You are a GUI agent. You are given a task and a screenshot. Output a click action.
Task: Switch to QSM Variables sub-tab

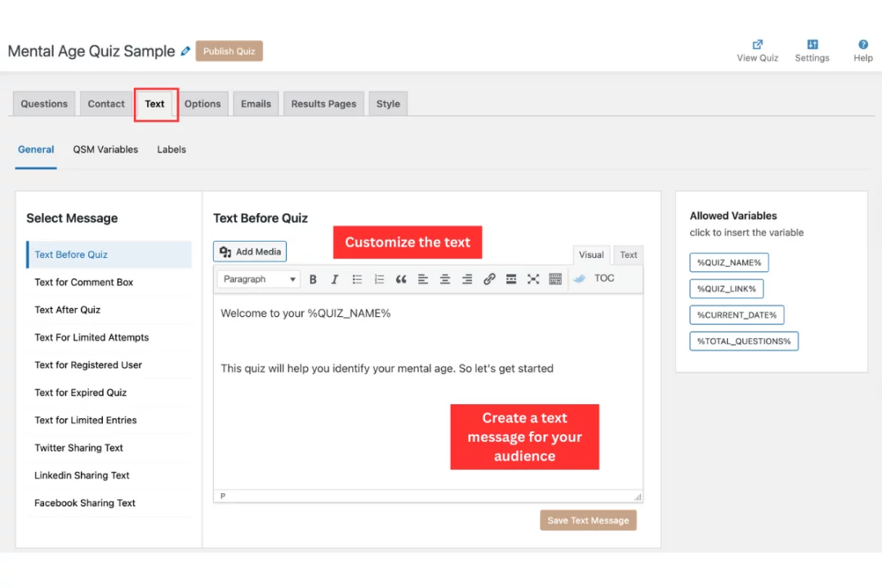(x=105, y=149)
